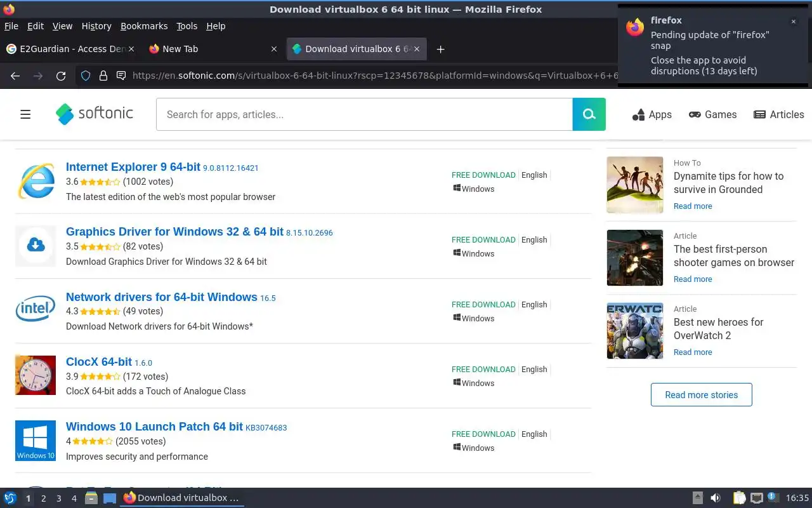Switch to workspace 3

[x=58, y=498]
